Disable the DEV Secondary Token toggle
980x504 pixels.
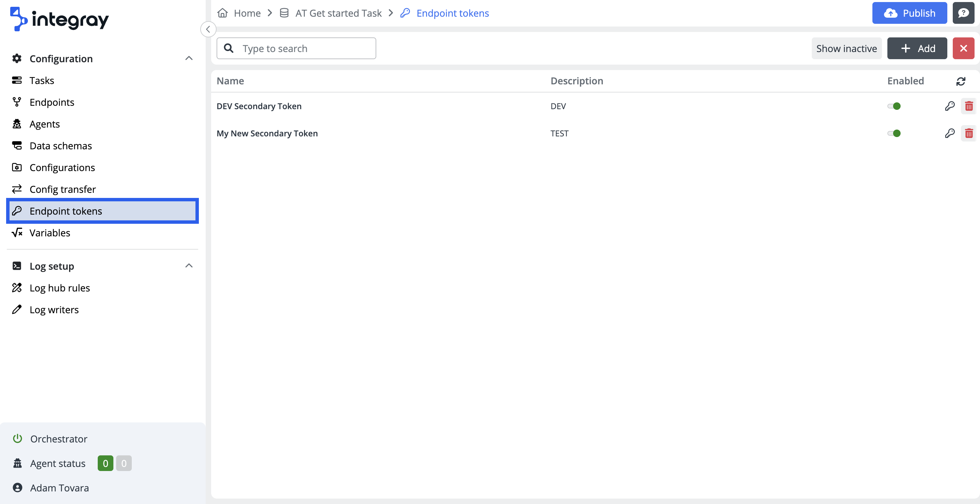(x=894, y=106)
